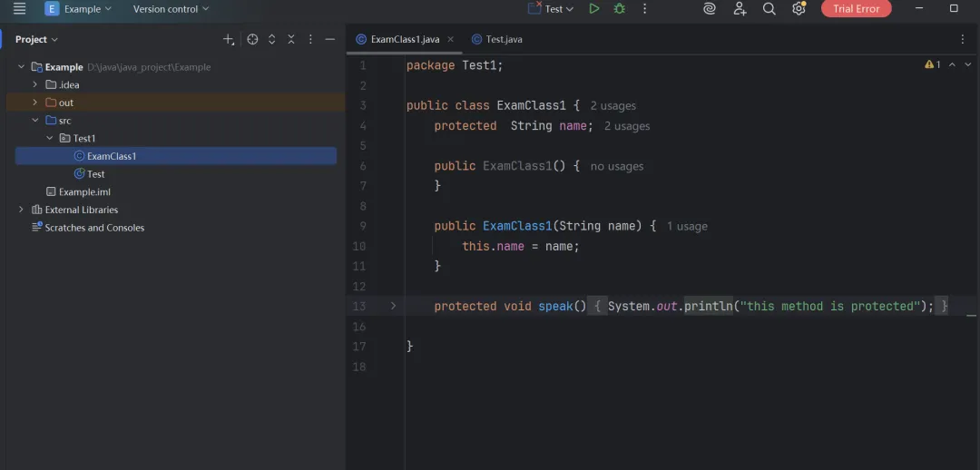
Task: Open the main hamburger menu
Action: tap(19, 9)
